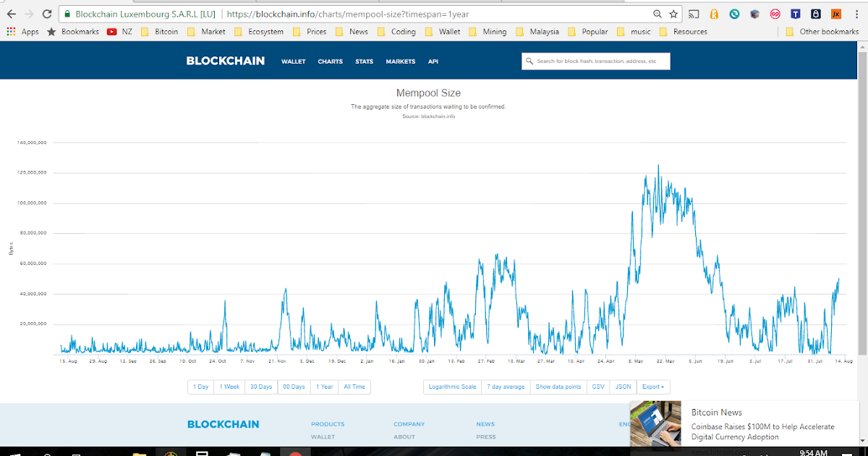Image resolution: width=868 pixels, height=456 pixels.
Task: Open the padlock password manager extension
Action: tap(816, 13)
